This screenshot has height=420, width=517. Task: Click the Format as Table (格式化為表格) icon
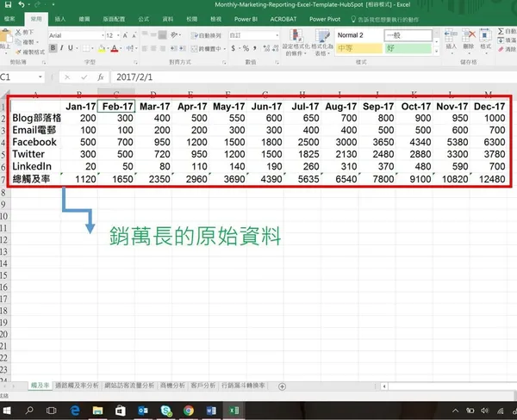tap(322, 37)
